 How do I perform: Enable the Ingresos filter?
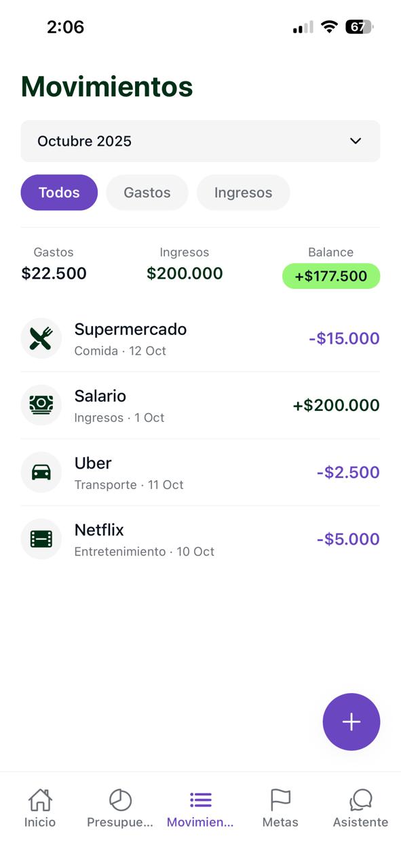243,193
